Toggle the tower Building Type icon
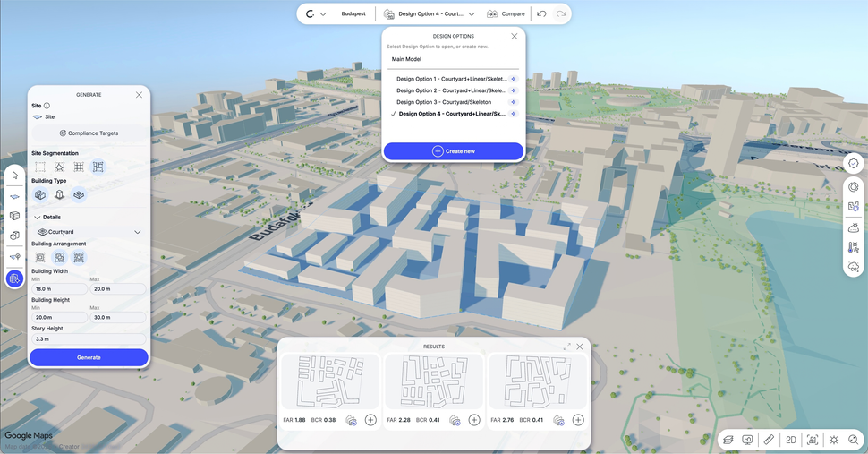 tap(59, 195)
